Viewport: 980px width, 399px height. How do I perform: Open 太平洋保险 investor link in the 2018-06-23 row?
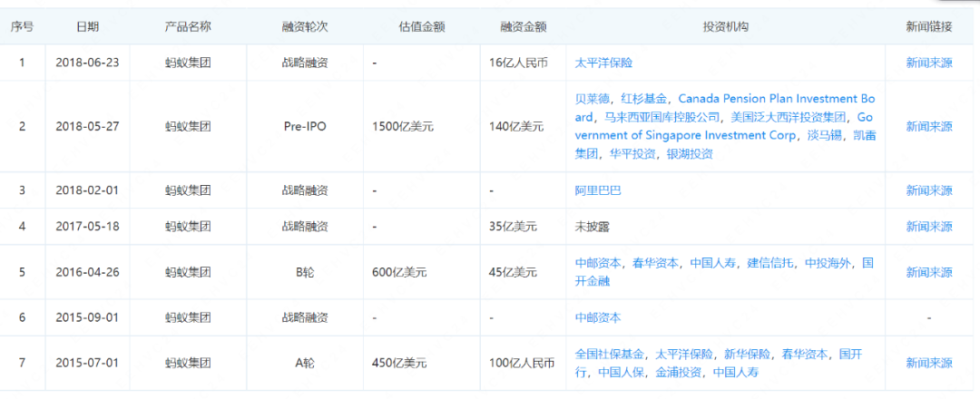click(x=603, y=63)
